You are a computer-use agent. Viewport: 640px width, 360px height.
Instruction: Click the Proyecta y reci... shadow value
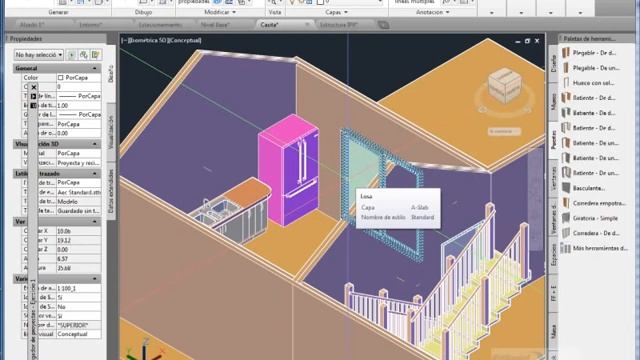78,163
